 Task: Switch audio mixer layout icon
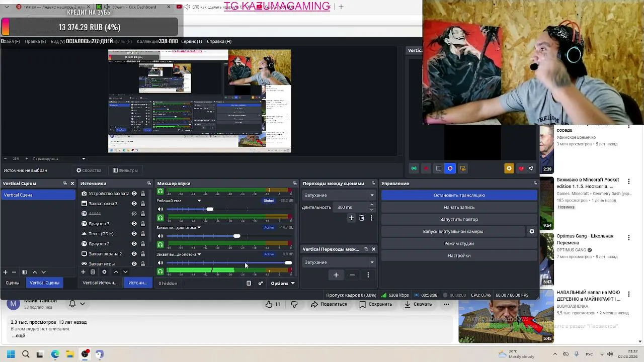pos(249,284)
